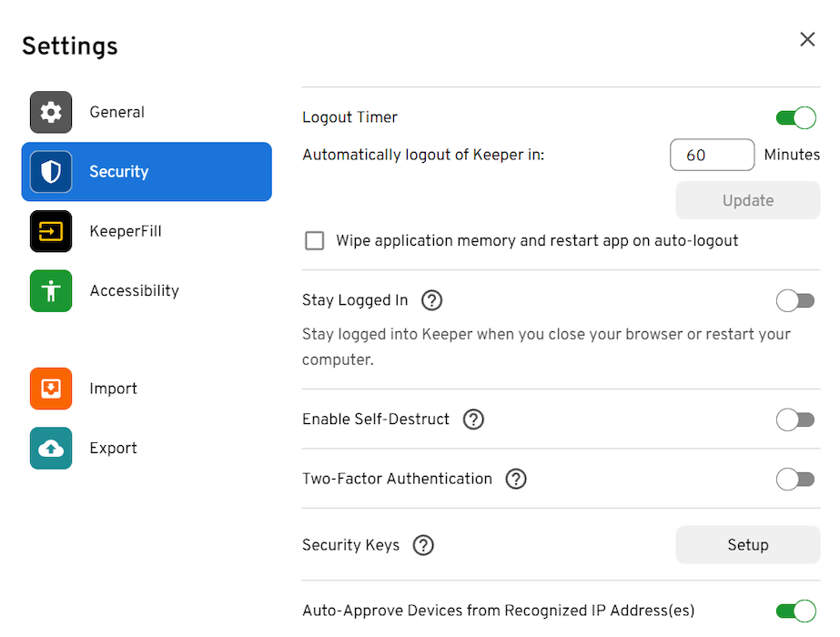Select the green Accessibility icon
This screenshot has height=637, width=840.
[x=50, y=290]
